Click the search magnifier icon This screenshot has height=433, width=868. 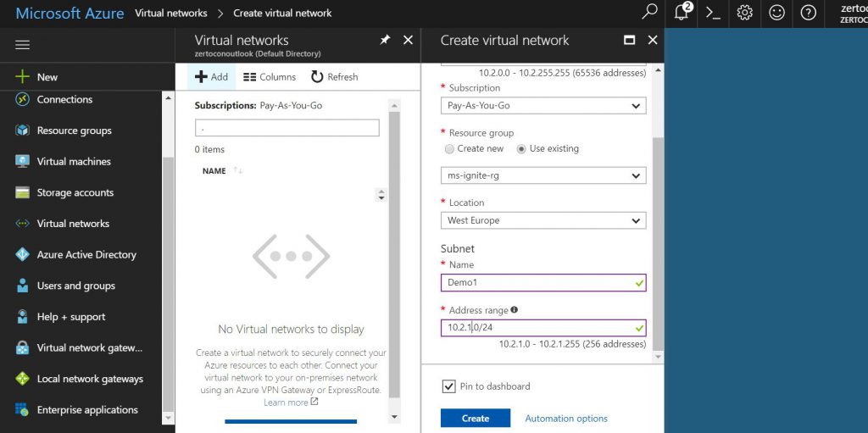649,13
